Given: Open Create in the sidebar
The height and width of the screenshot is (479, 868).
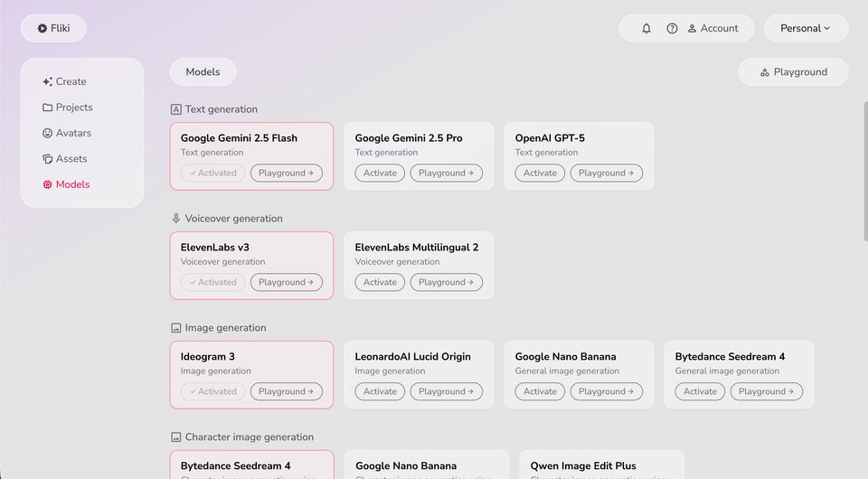Looking at the screenshot, I should point(64,81).
